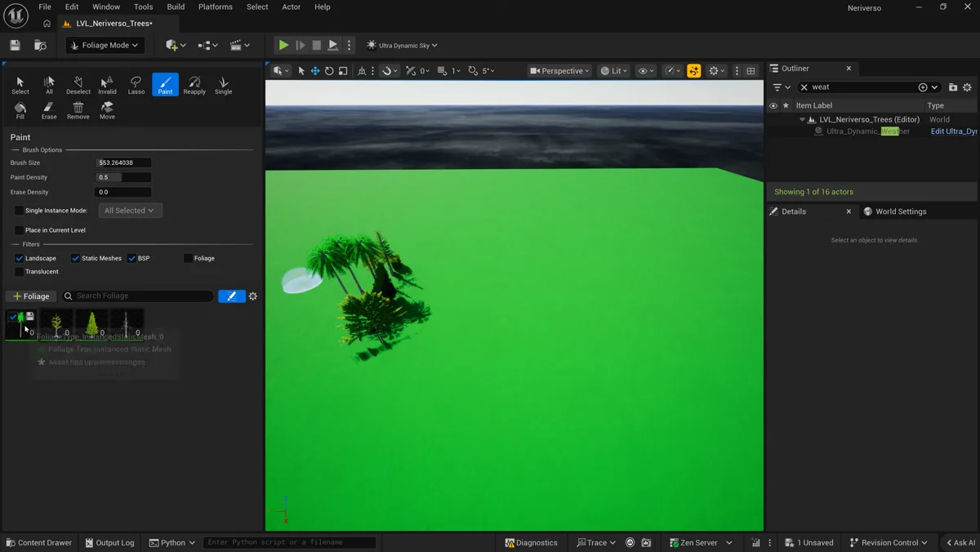Click the Remove foliage tool

pos(78,110)
